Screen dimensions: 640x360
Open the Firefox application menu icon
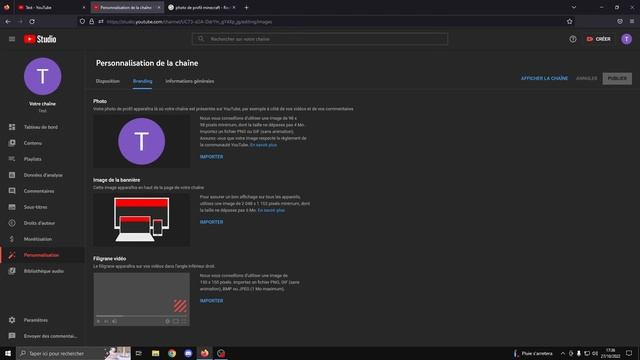pyautogui.click(x=632, y=22)
